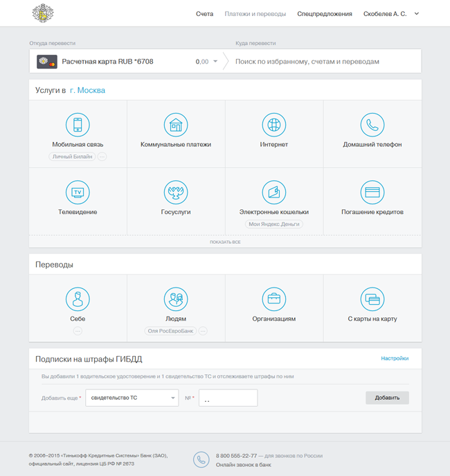Click the document № input field
Screen dimensions: 450x476
point(228,398)
